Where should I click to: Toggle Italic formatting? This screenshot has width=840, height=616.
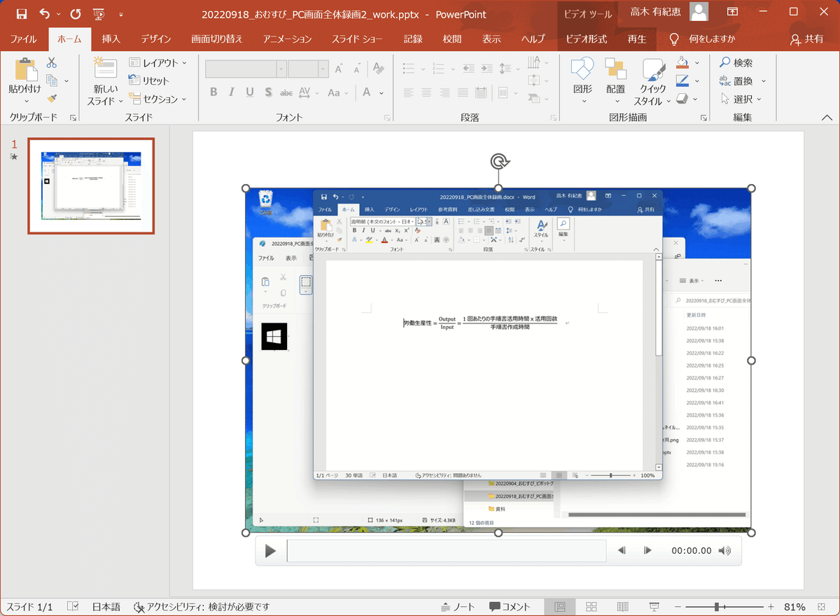[232, 92]
